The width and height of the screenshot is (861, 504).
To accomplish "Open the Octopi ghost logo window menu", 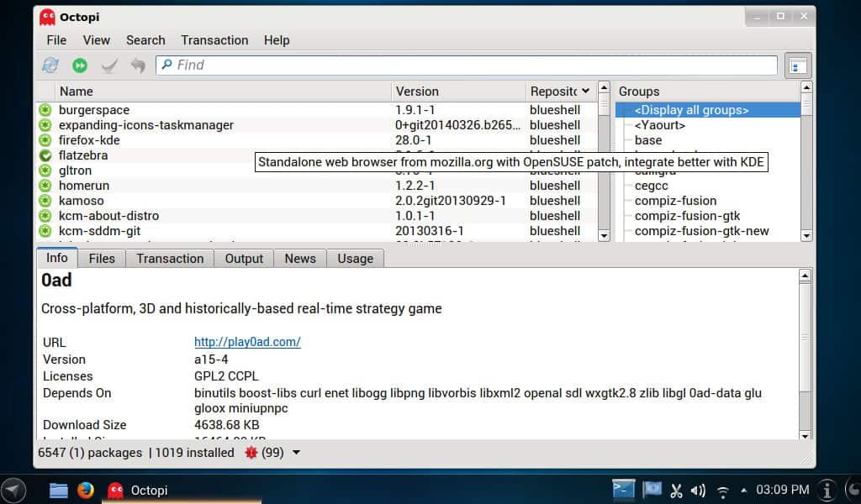I will pos(47,17).
